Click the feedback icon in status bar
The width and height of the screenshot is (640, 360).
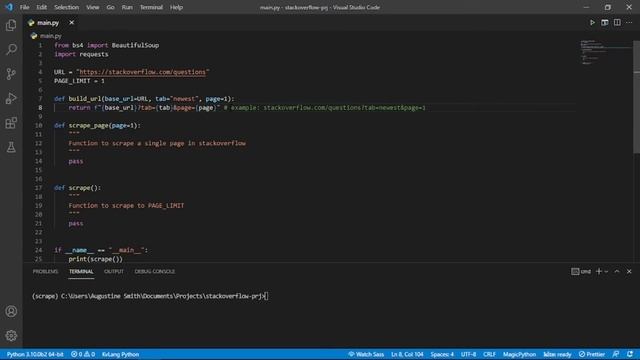click(x=616, y=354)
